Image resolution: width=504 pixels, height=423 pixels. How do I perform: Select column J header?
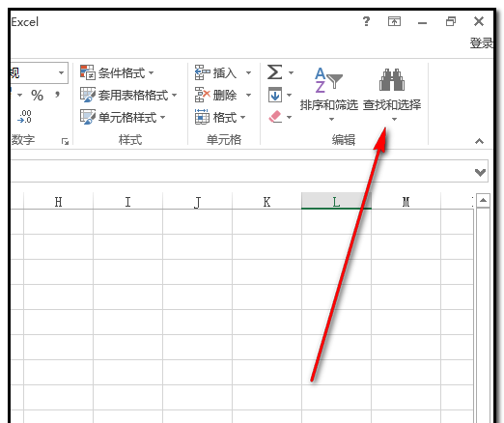197,202
